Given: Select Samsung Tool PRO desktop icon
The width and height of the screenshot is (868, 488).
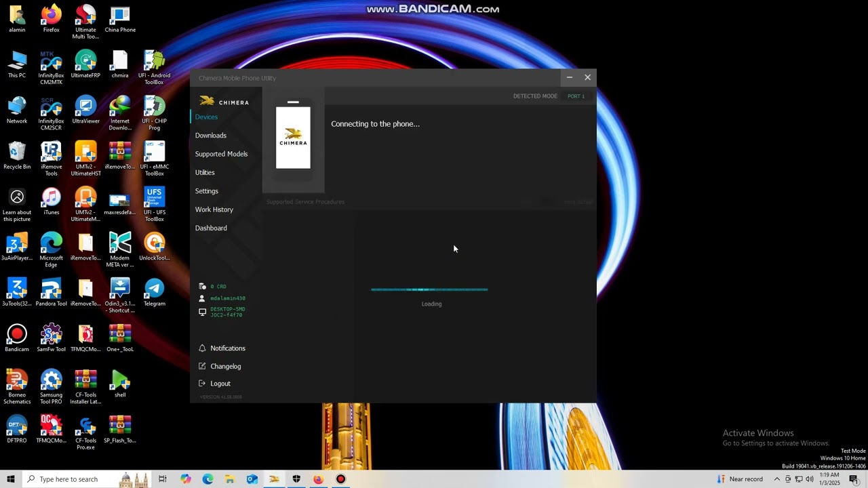Looking at the screenshot, I should click(x=51, y=386).
